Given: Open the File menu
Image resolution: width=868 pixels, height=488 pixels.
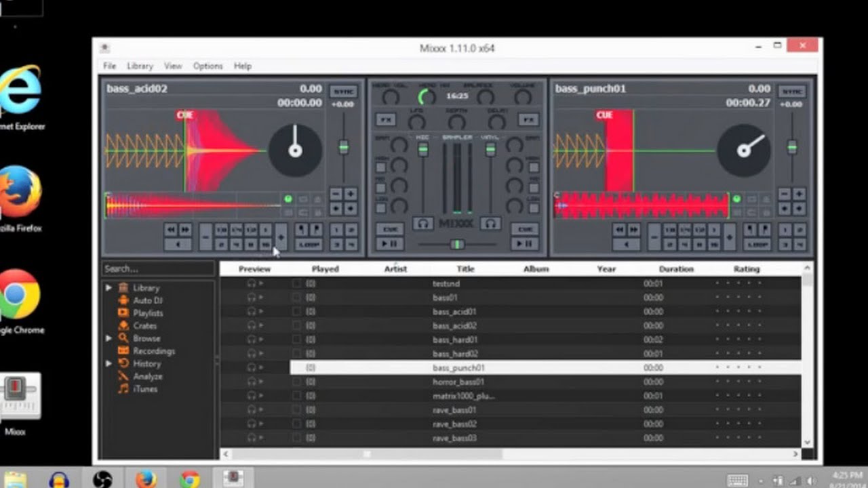Looking at the screenshot, I should tap(109, 66).
